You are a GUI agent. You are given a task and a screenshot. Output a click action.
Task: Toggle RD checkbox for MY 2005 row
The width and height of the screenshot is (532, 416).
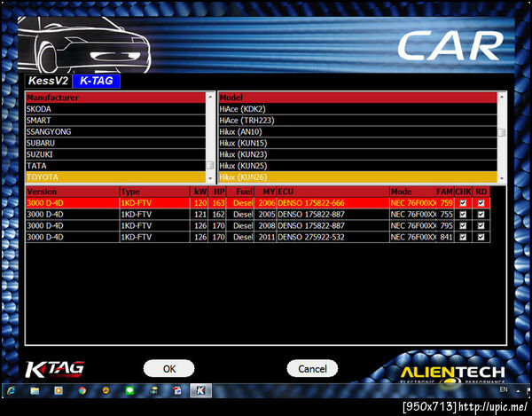[481, 215]
